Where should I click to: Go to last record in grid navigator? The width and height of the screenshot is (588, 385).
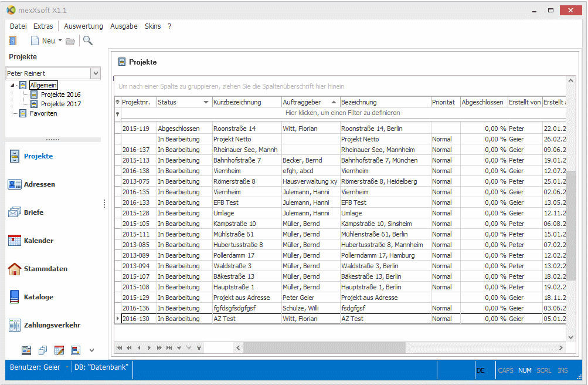[x=169, y=348]
